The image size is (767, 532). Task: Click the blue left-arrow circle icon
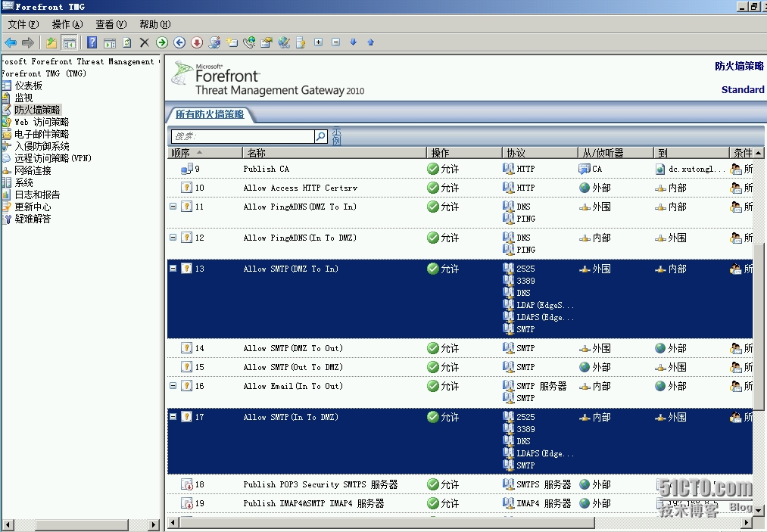pos(179,42)
